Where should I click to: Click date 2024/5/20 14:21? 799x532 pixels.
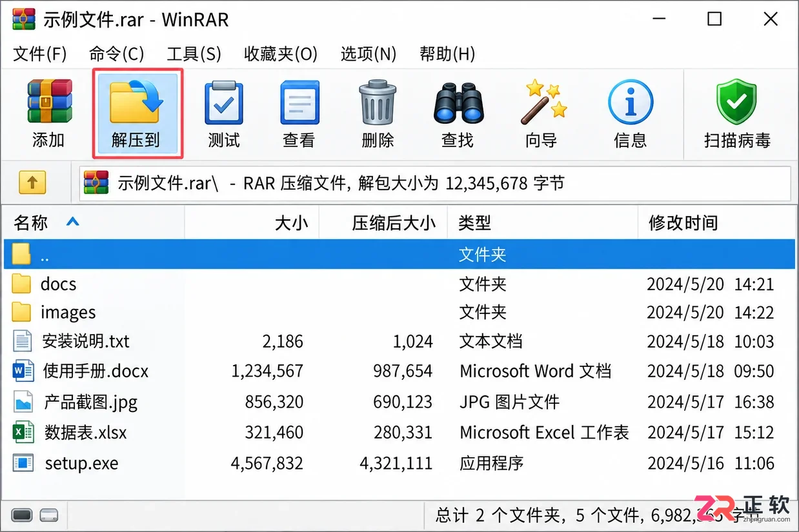[x=711, y=284]
